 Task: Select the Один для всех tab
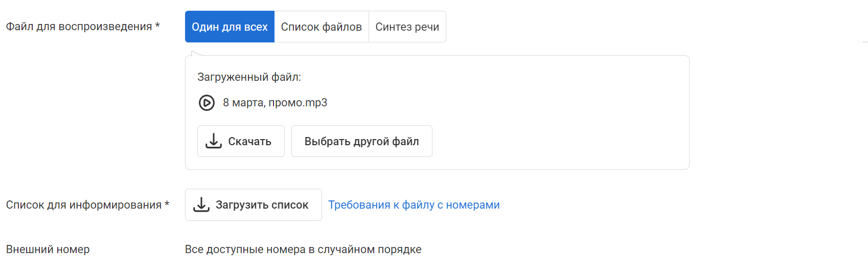[230, 27]
